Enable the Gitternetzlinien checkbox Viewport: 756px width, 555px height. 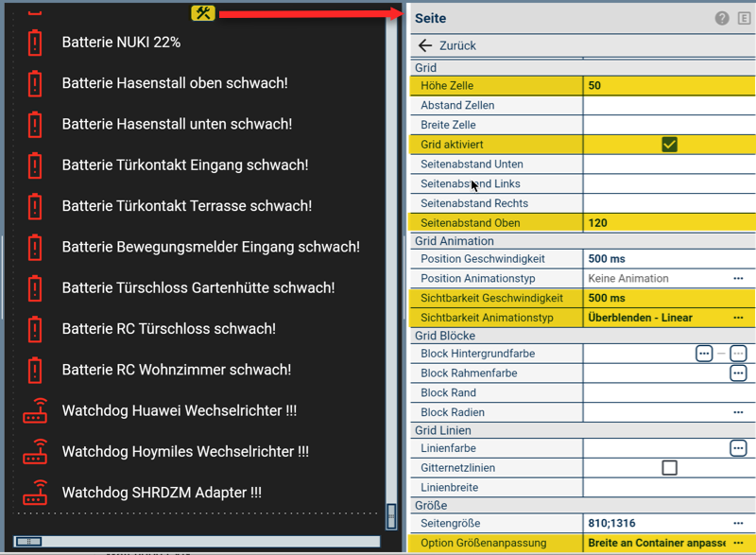pyautogui.click(x=669, y=468)
